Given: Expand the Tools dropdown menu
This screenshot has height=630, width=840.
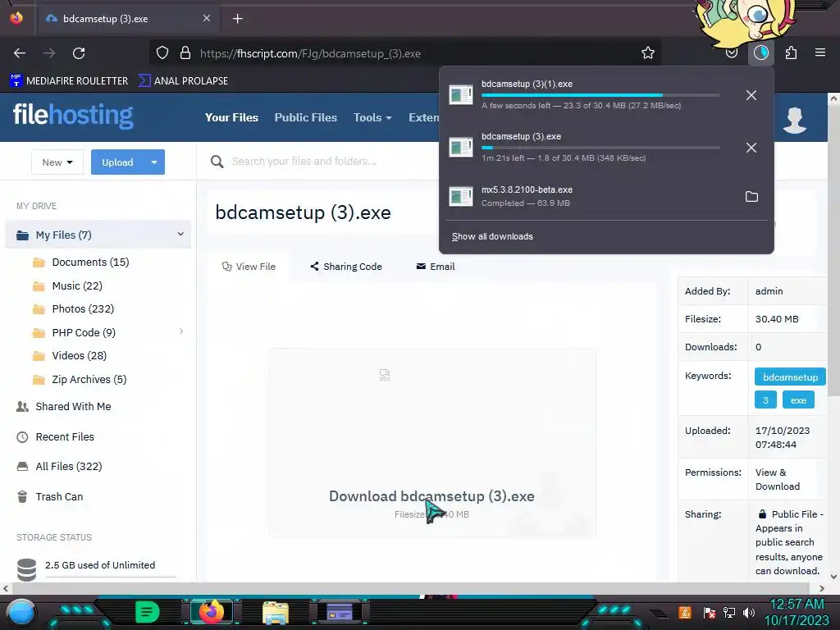Looking at the screenshot, I should click(x=372, y=117).
